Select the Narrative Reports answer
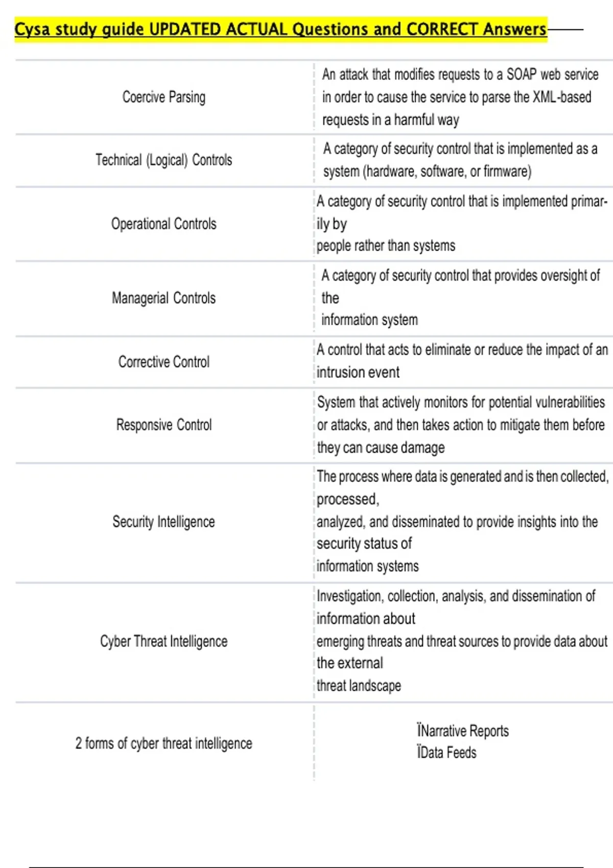The image size is (613, 868). tap(463, 731)
